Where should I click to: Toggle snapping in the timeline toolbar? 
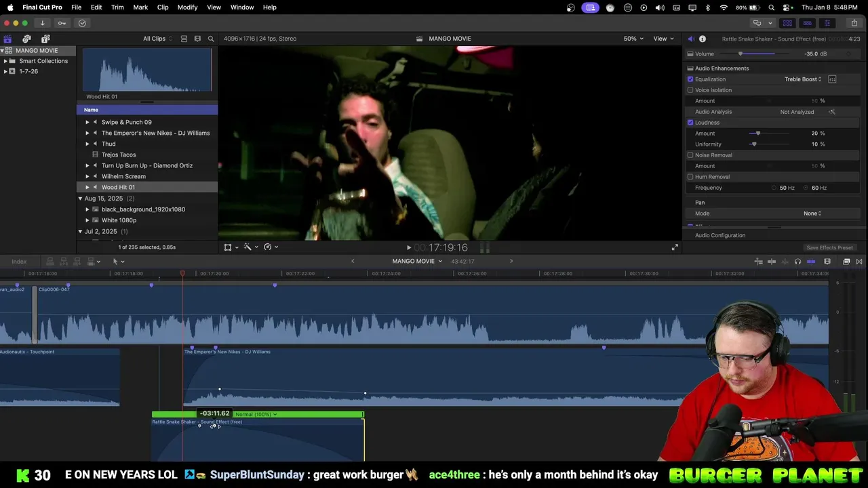click(x=811, y=262)
